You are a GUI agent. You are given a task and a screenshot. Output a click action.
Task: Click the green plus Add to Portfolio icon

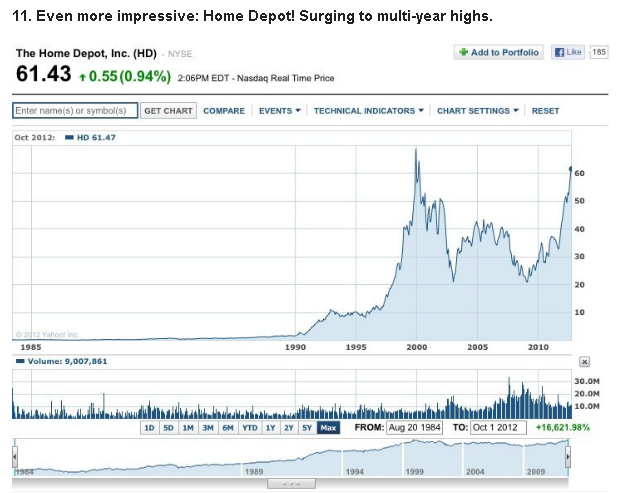point(463,52)
